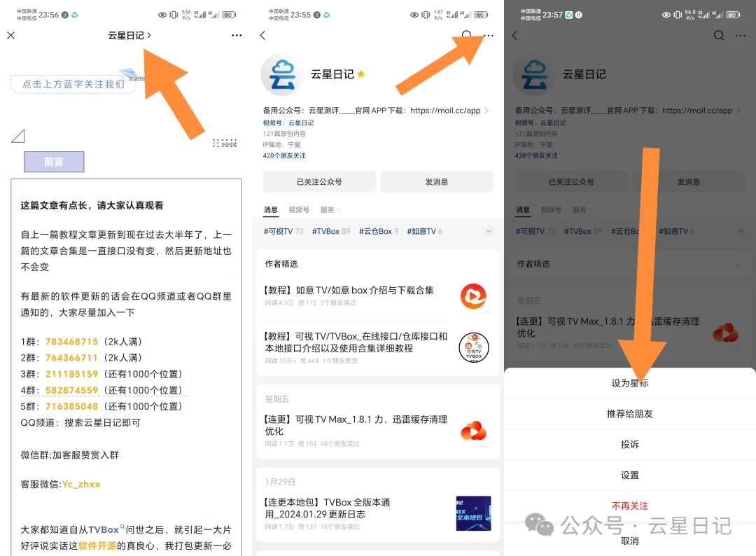
Task: Filter by the #如意TV 6 tag on the undimmed profile
Action: (424, 232)
